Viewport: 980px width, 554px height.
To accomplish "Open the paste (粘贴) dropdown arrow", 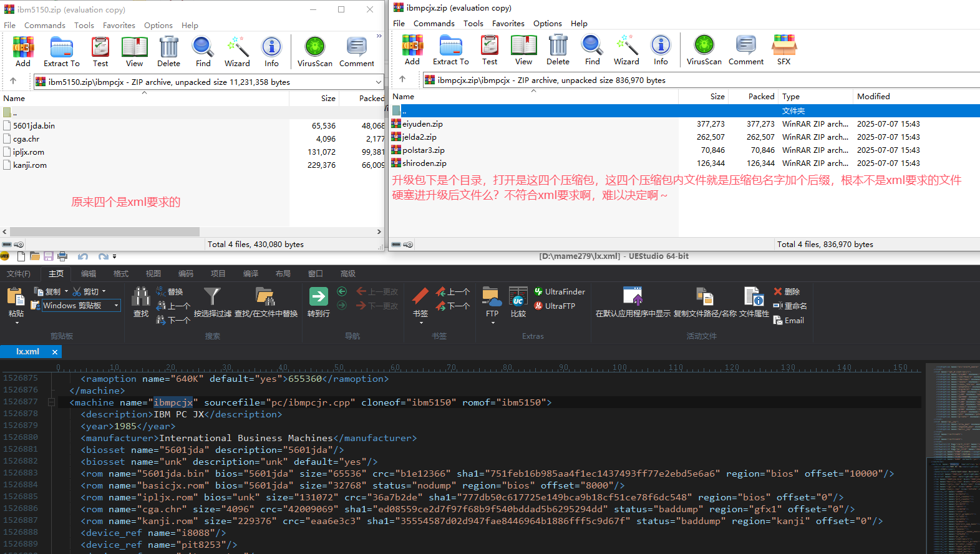I will (x=17, y=323).
